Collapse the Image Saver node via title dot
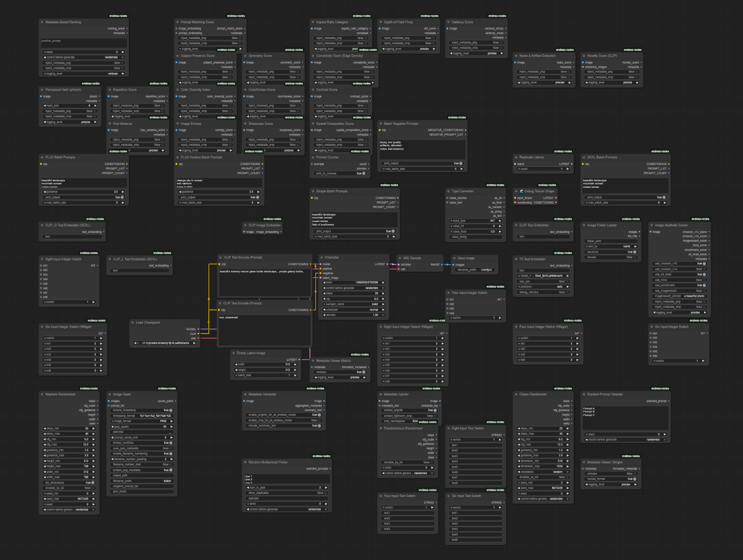Screen dimensions: 743x560 click(x=109, y=394)
